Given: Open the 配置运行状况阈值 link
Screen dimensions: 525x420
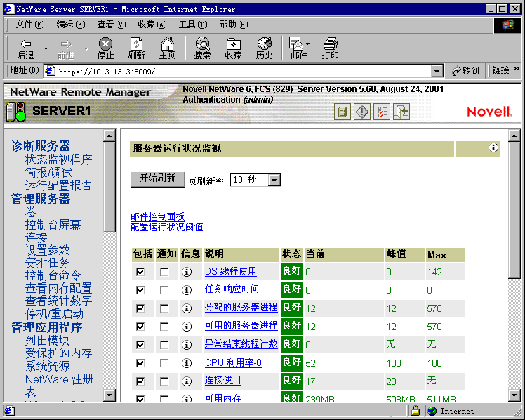Looking at the screenshot, I should pyautogui.click(x=167, y=227).
